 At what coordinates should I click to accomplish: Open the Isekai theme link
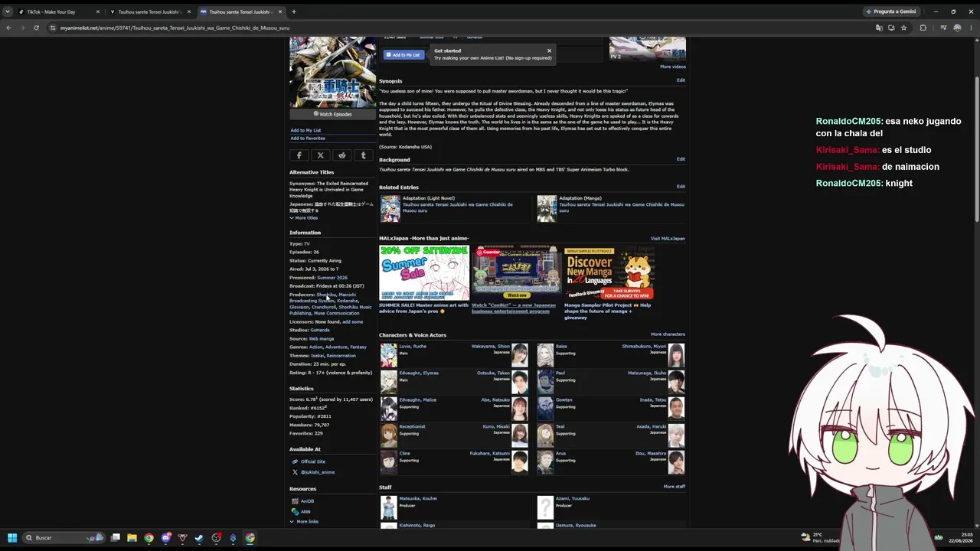point(317,356)
